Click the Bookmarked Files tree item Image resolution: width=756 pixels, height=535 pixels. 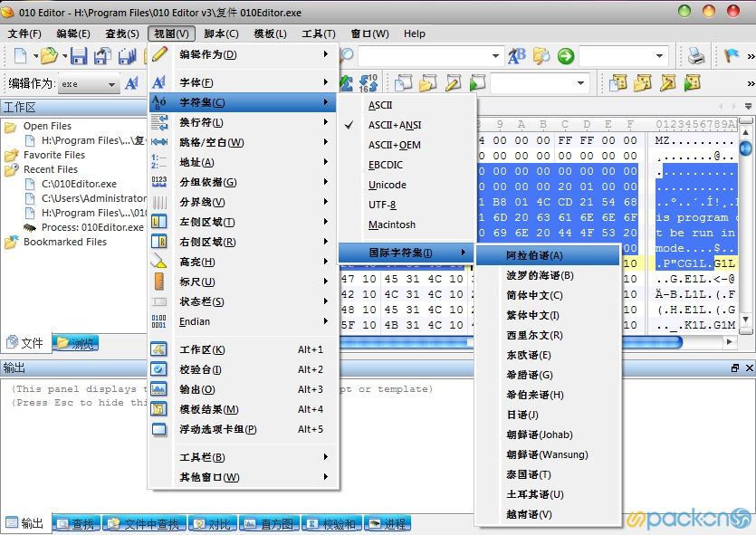click(x=65, y=242)
